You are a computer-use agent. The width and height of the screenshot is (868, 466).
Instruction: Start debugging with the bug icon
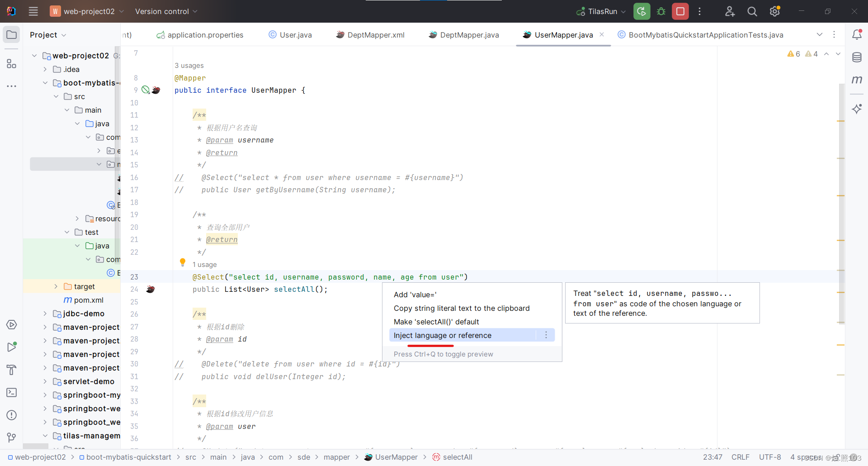[661, 11]
